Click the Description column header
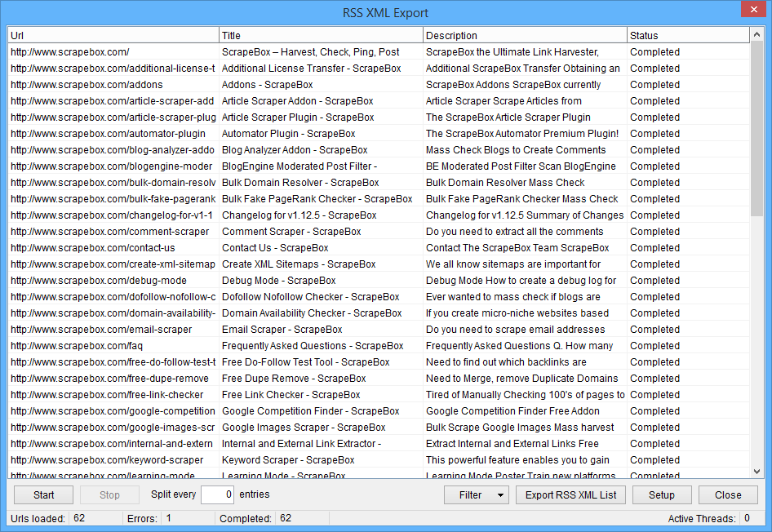772x532 pixels. coord(524,35)
